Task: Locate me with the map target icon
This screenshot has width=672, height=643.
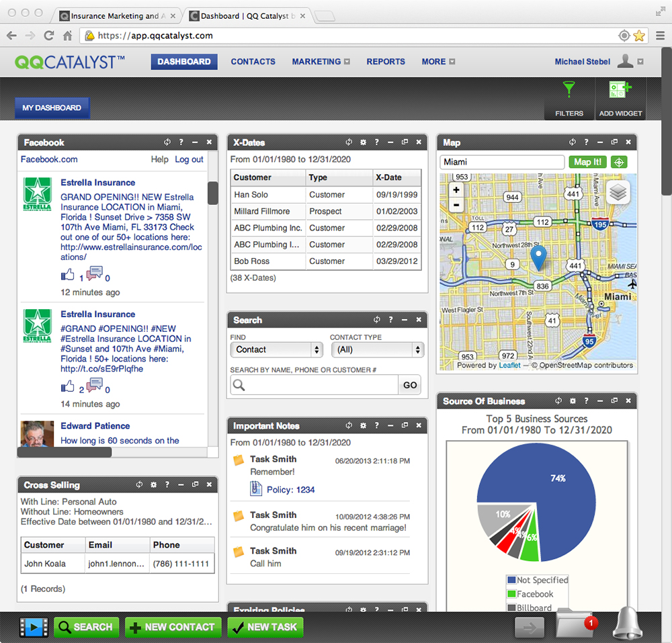Action: click(x=619, y=162)
